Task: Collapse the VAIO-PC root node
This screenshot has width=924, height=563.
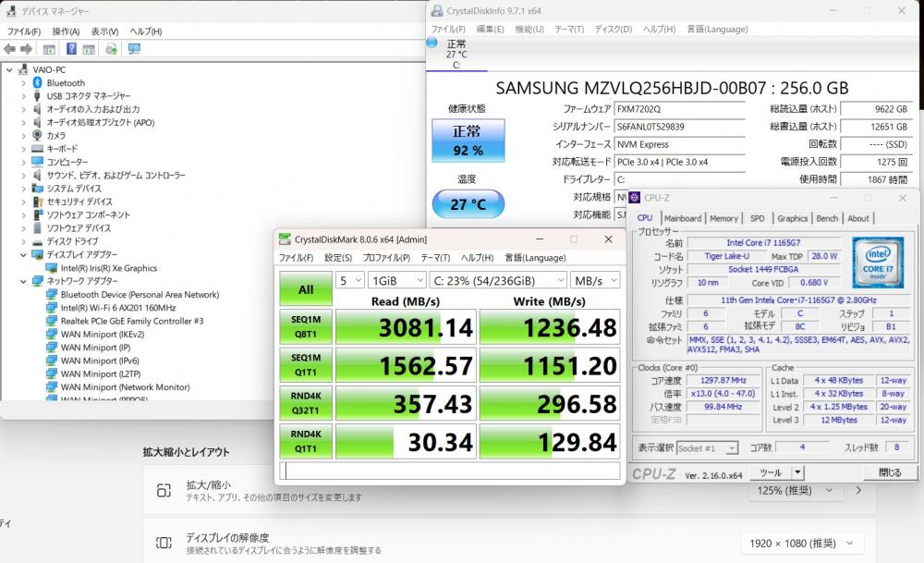Action: [9, 70]
